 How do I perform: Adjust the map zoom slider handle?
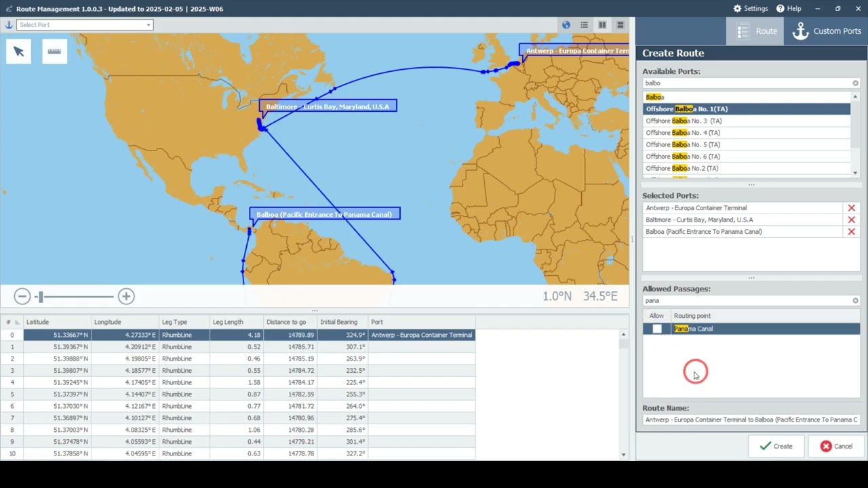41,296
